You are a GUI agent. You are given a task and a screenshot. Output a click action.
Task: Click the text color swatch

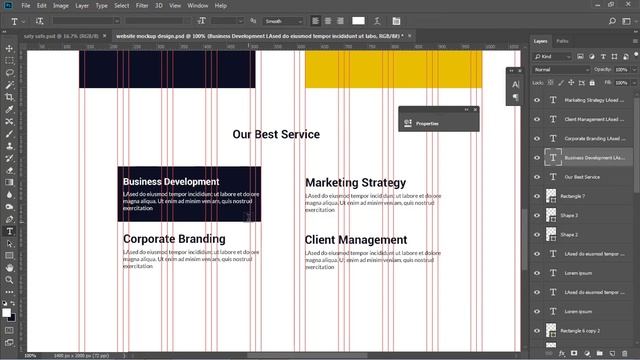(x=358, y=21)
